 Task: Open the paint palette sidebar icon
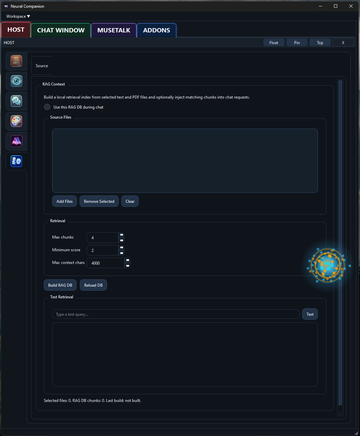point(16,121)
